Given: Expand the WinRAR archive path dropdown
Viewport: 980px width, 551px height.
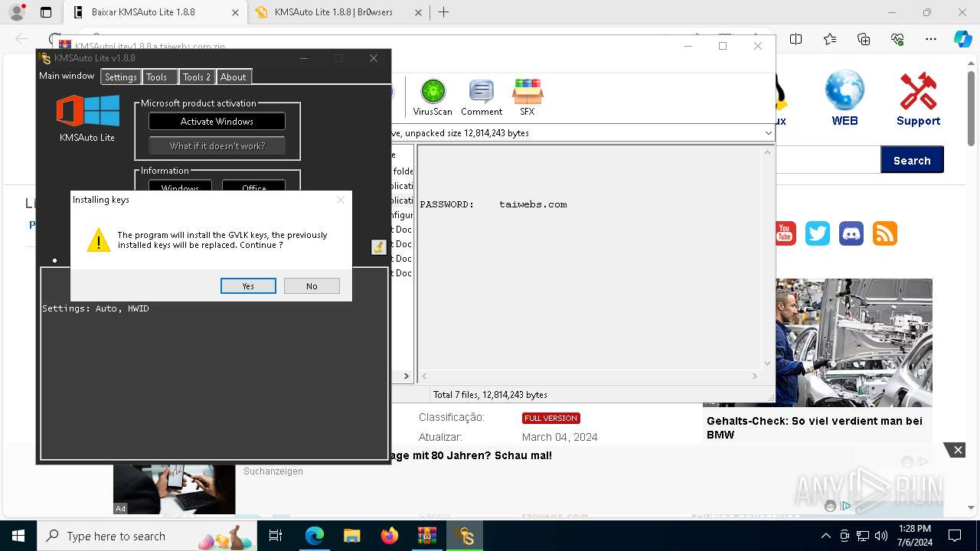Looking at the screenshot, I should pos(768,132).
